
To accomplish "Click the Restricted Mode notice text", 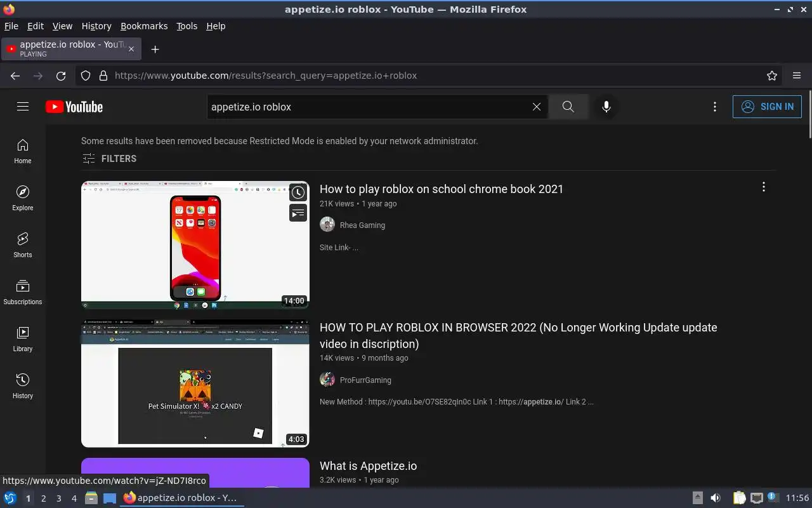I will (x=280, y=141).
